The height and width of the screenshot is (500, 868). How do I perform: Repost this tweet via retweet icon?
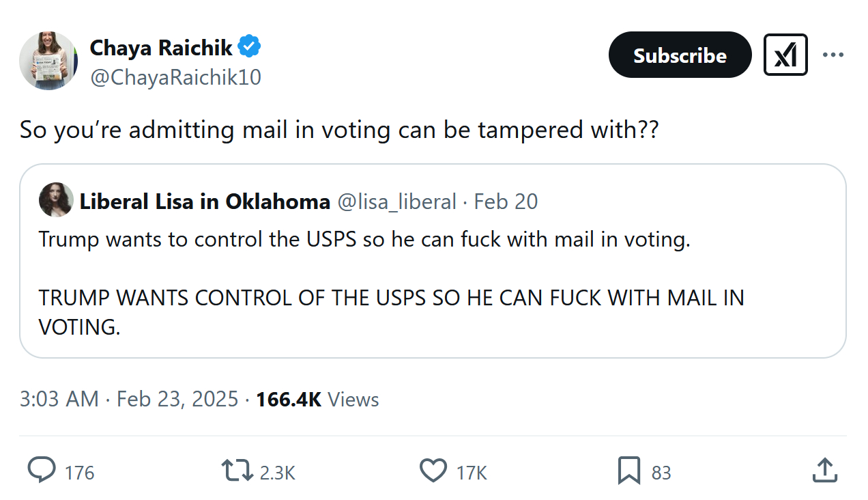[237, 471]
